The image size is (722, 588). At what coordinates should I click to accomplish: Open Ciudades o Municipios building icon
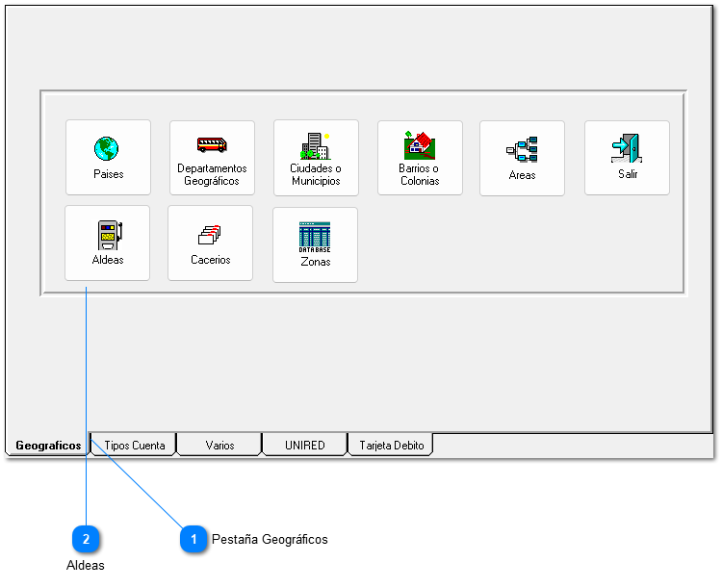point(315,146)
